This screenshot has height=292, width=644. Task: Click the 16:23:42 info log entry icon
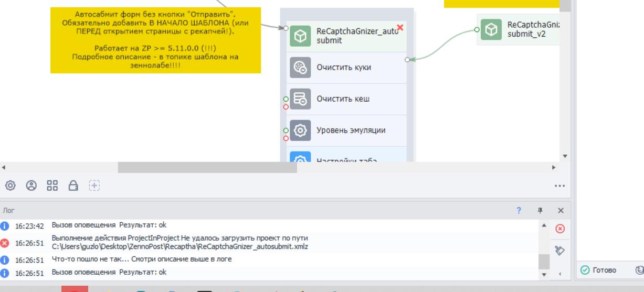coord(5,226)
